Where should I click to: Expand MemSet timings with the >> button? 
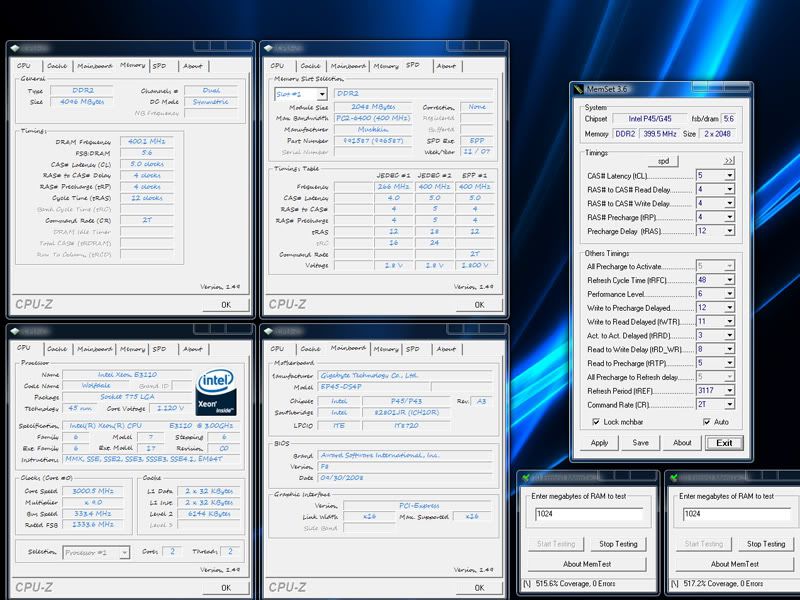pyautogui.click(x=729, y=161)
